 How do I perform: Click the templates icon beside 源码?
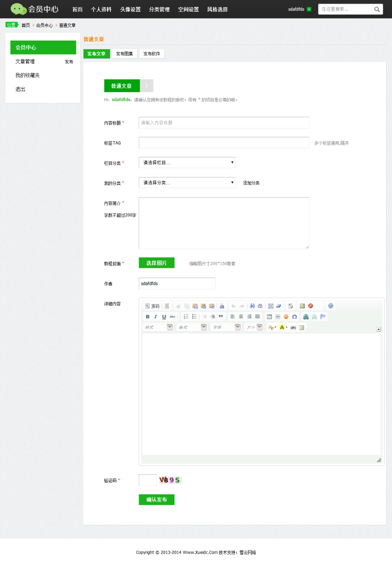167,306
